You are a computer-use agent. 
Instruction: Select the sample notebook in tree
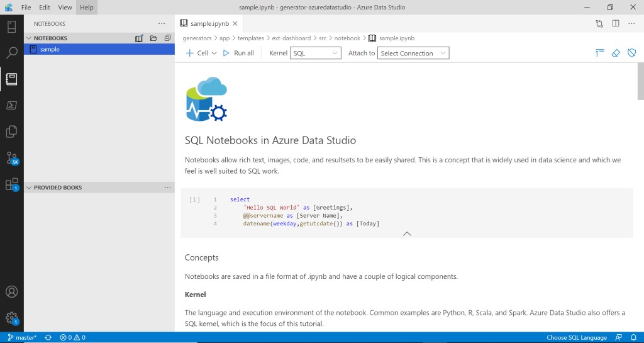coord(99,49)
